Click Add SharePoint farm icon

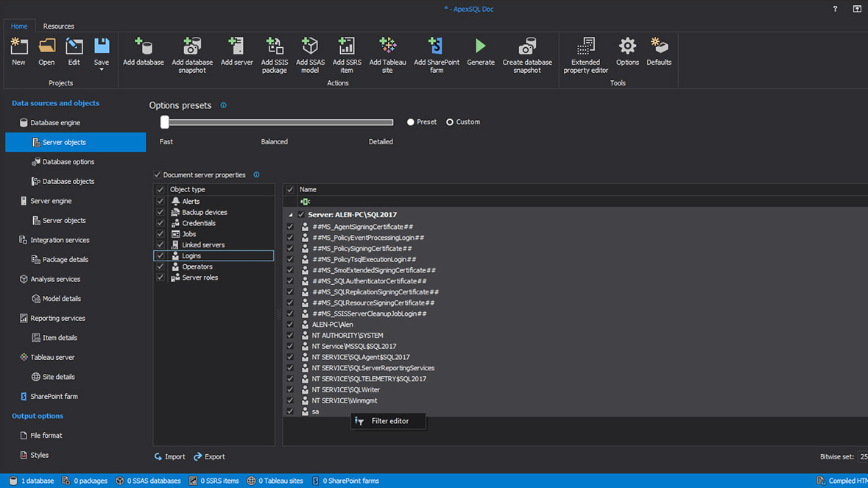click(437, 46)
